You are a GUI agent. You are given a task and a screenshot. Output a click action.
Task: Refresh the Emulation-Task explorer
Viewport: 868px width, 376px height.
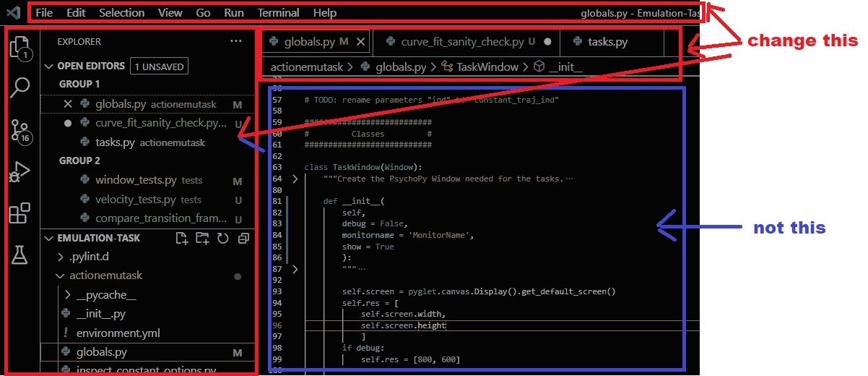point(223,238)
